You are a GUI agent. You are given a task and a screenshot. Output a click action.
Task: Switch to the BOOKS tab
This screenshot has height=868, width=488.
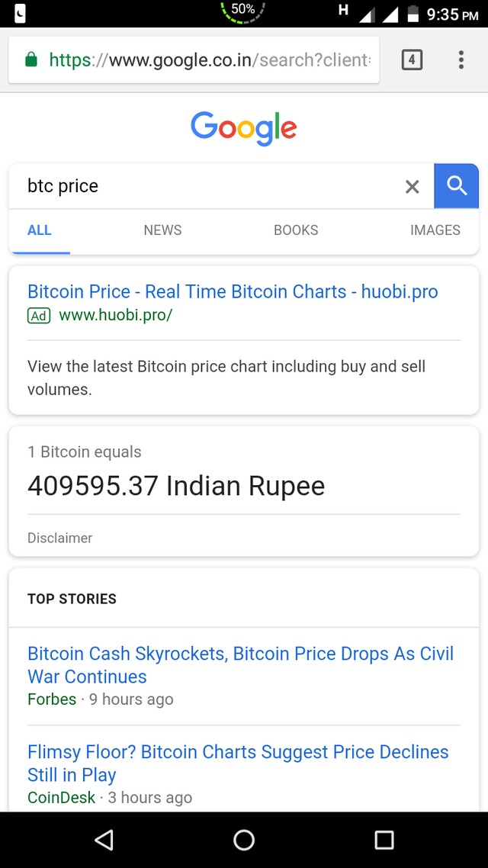click(296, 230)
